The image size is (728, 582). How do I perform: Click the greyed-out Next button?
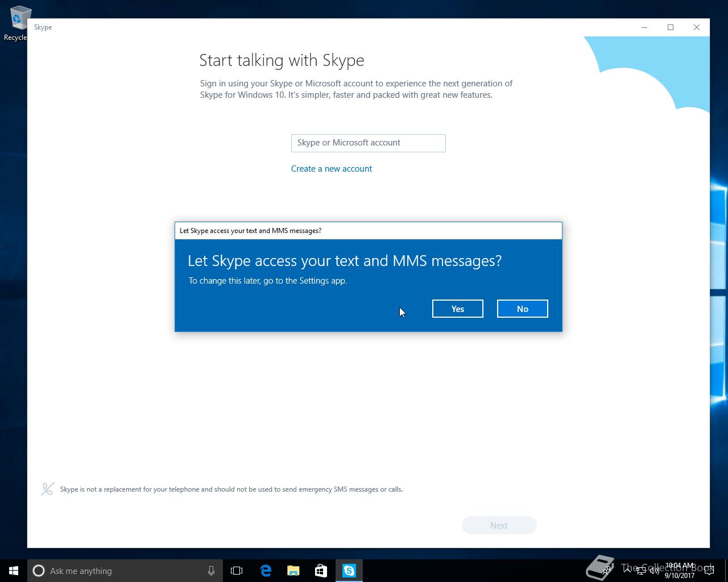coord(499,525)
